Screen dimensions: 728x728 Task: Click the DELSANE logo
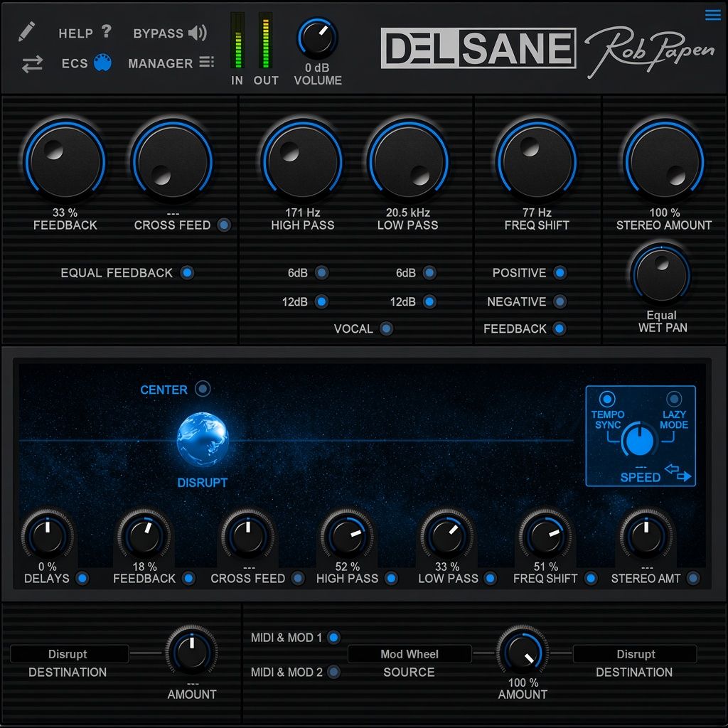[x=478, y=48]
